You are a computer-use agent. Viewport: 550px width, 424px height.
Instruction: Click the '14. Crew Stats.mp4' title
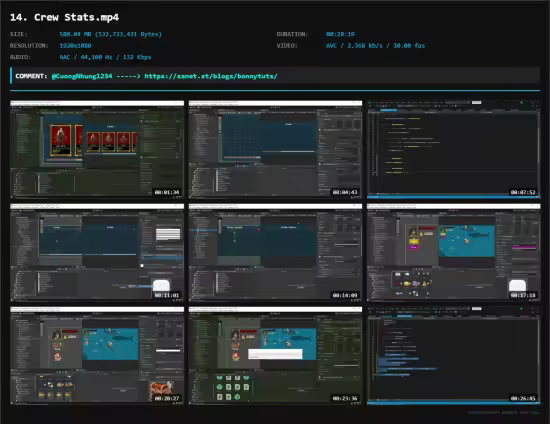(65, 17)
